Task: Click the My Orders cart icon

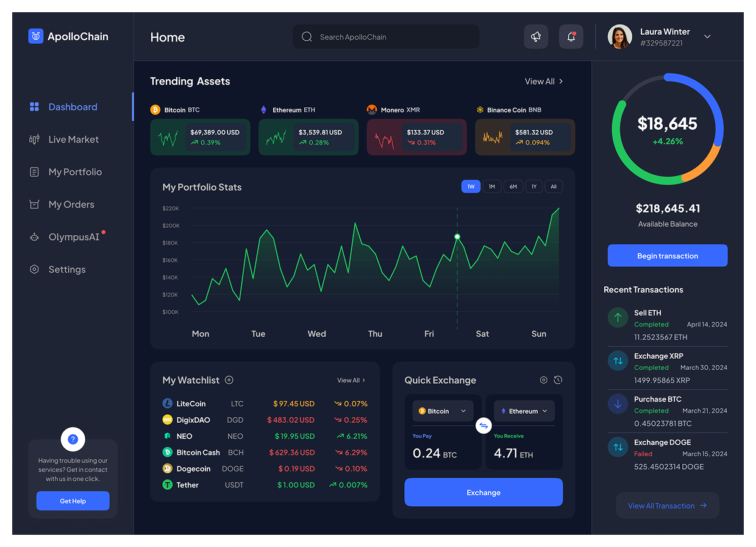Action: pos(34,204)
